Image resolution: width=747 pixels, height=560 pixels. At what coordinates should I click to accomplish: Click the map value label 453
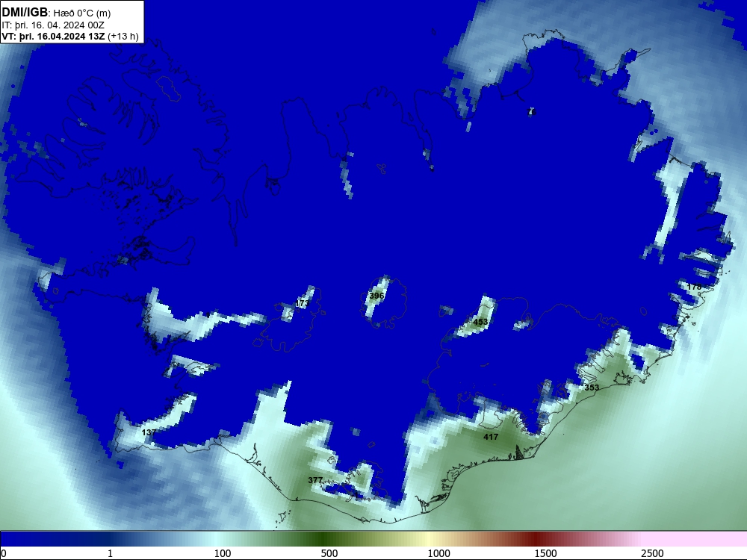coord(480,322)
